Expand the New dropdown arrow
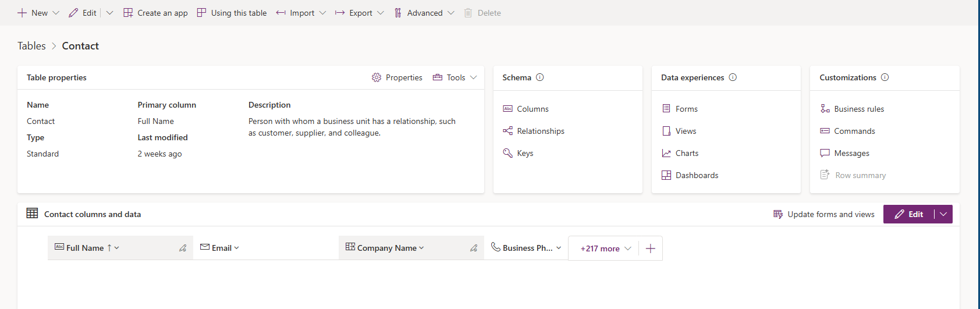This screenshot has height=309, width=980. [x=56, y=13]
